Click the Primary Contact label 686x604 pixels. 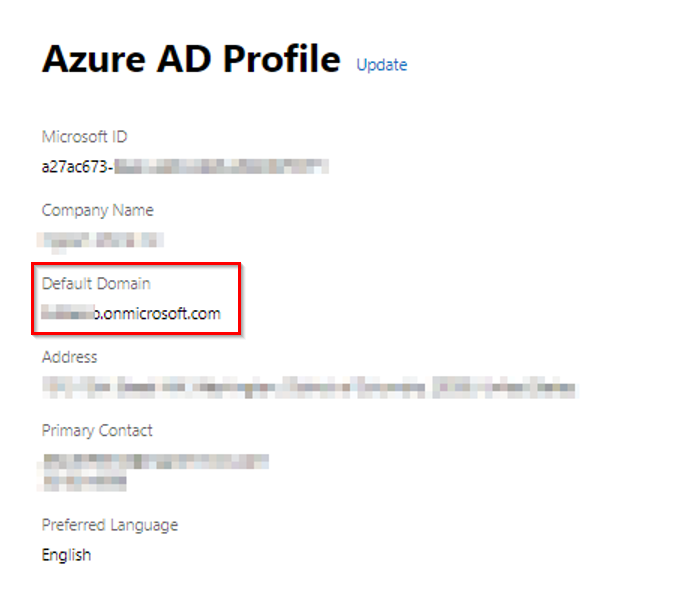[97, 431]
